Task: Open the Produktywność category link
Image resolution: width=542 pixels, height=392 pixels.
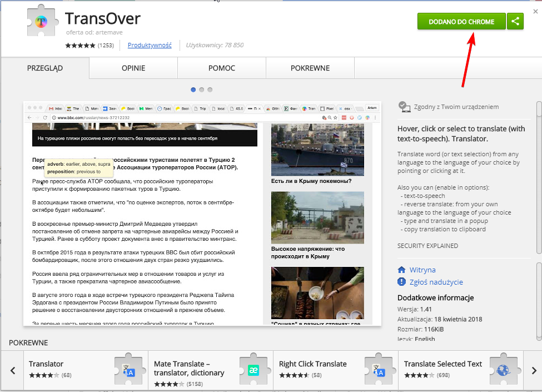Action: [x=150, y=45]
